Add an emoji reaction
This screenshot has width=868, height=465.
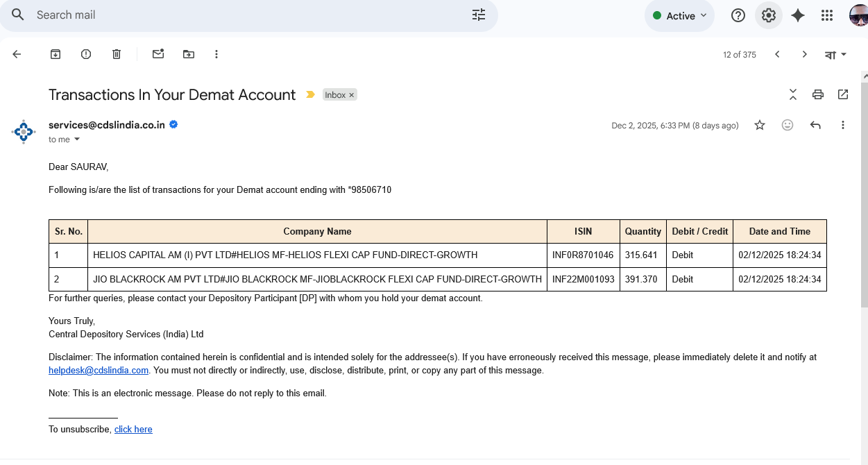pyautogui.click(x=788, y=125)
